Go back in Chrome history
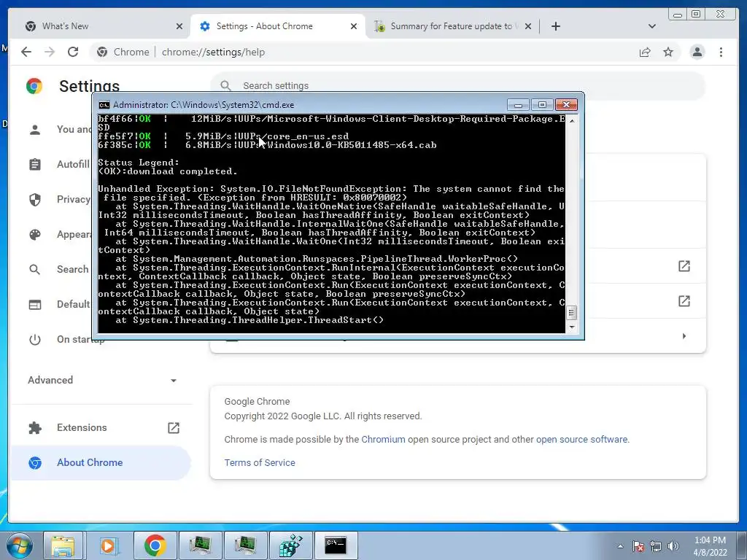747x560 pixels. pos(26,52)
